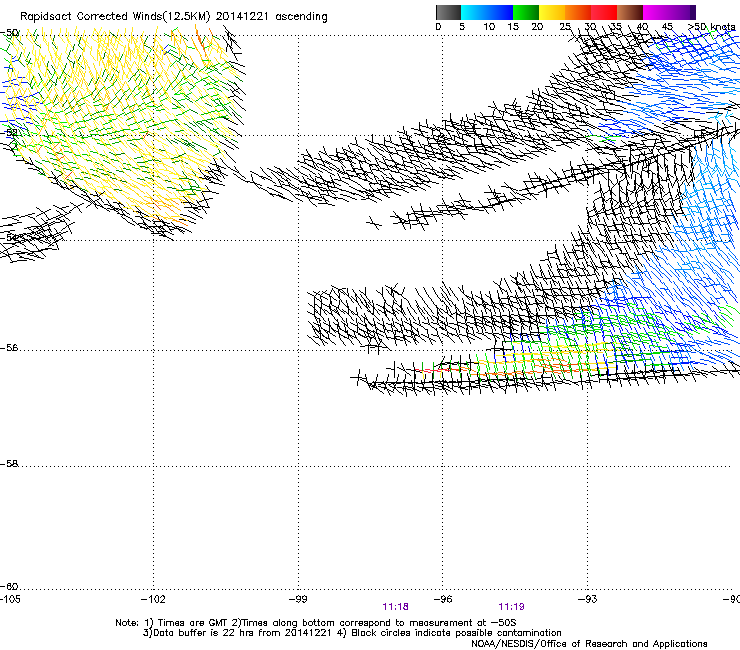Screen dimensions: 740x650
Task: Click the yellow 20-25 knots color band
Action: pos(552,12)
